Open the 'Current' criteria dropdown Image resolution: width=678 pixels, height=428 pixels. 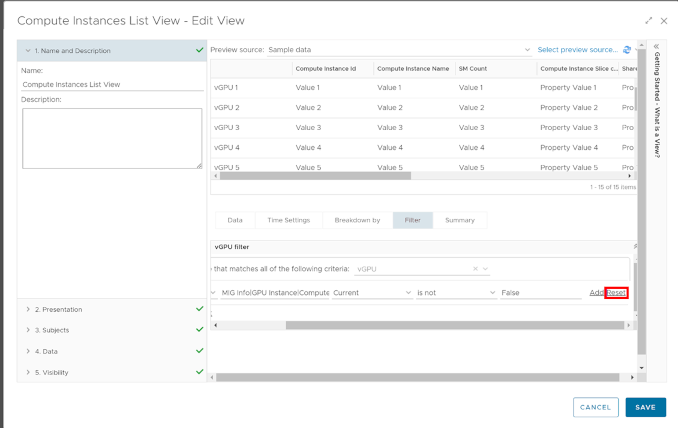371,292
